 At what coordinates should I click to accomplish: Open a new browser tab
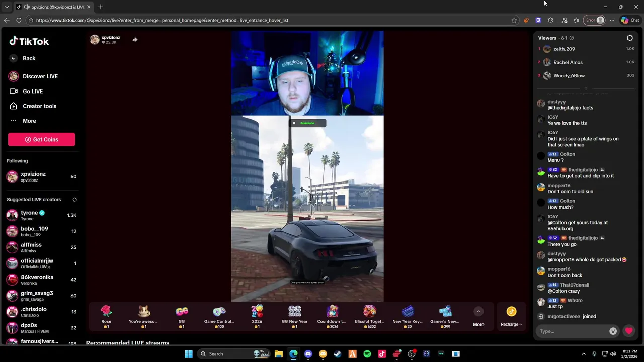(101, 7)
